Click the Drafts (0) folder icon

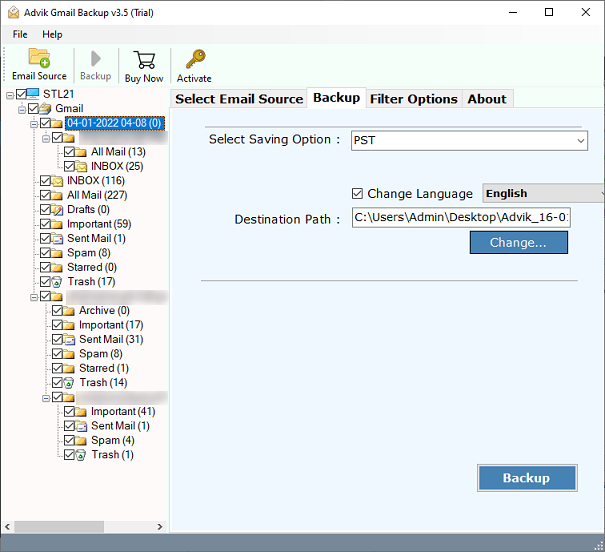click(57, 209)
